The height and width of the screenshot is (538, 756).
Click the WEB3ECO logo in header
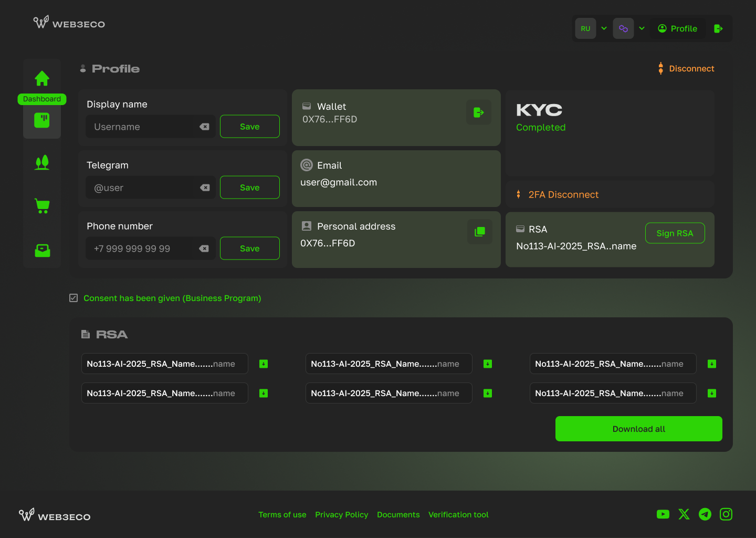(x=69, y=23)
